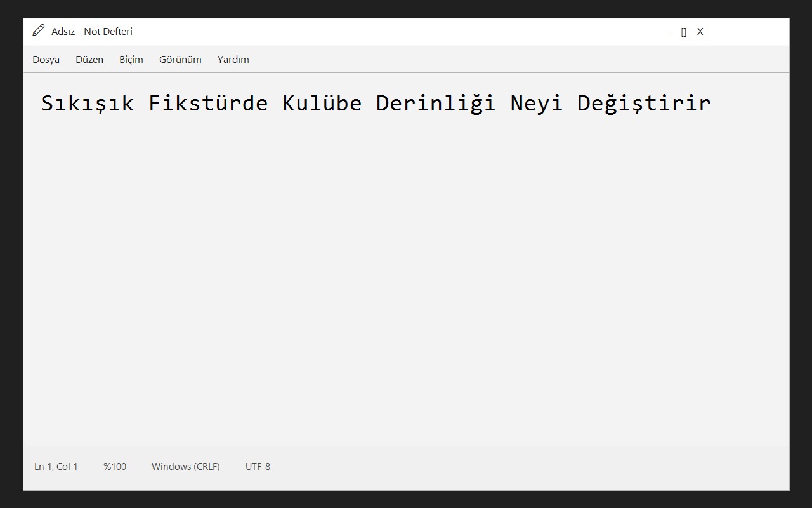Viewport: 812px width, 508px height.
Task: Close the Not Defteri window
Action: [x=700, y=32]
